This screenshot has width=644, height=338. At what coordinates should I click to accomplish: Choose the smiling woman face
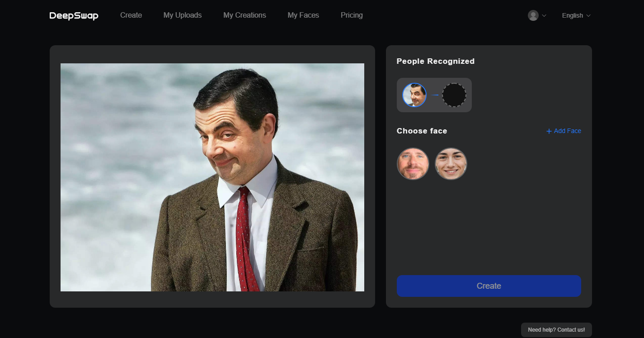(x=451, y=164)
